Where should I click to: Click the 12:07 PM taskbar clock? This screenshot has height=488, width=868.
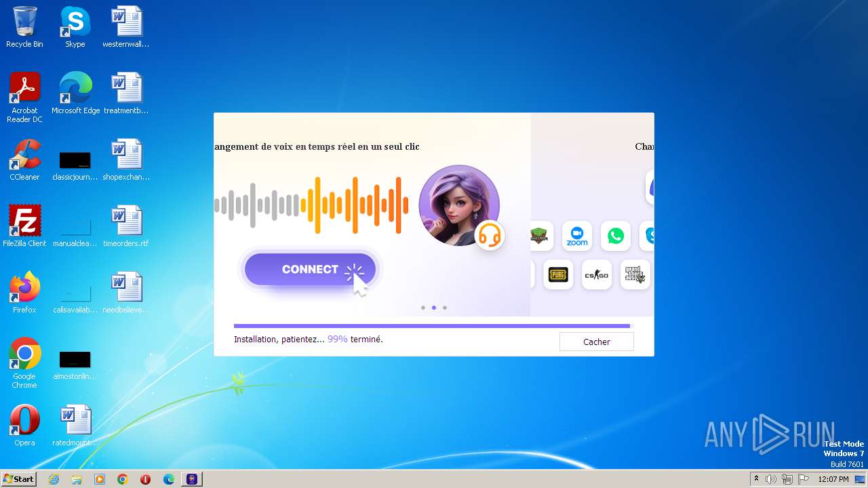(833, 479)
